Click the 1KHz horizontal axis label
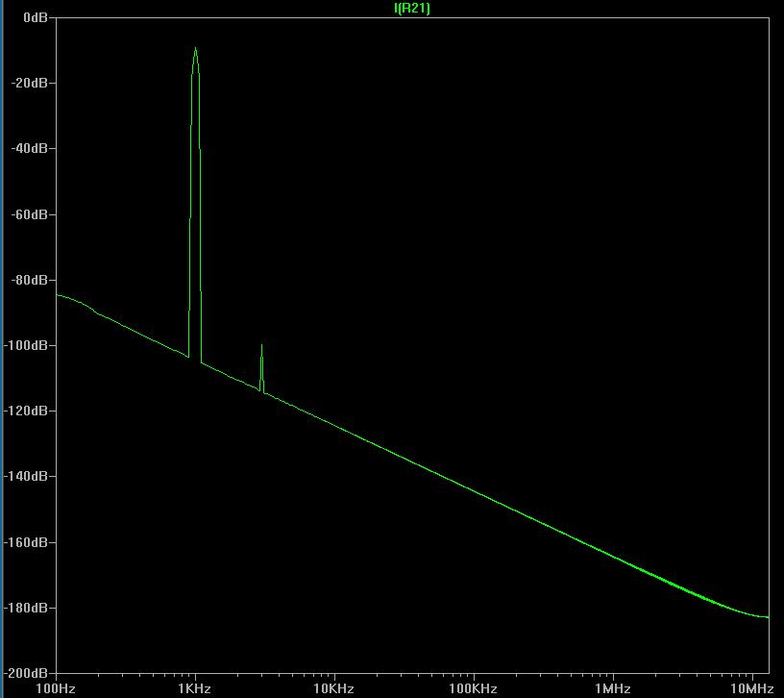The height and width of the screenshot is (698, 784). coord(194,689)
